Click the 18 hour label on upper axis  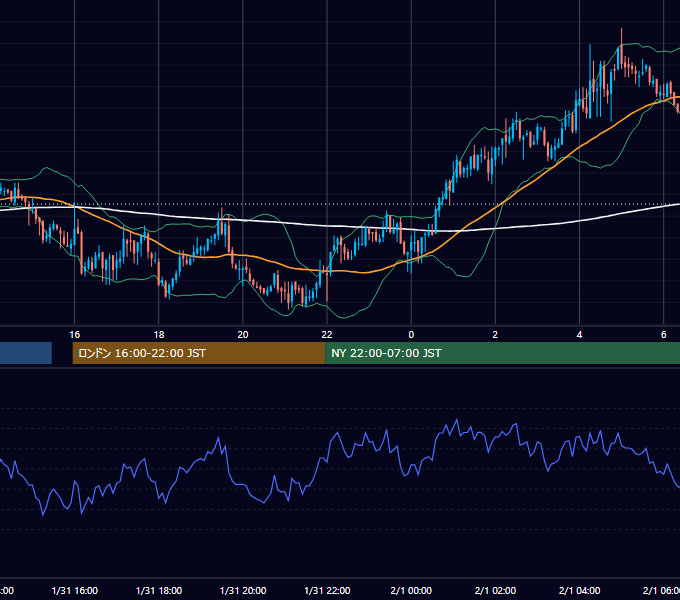(x=159, y=334)
